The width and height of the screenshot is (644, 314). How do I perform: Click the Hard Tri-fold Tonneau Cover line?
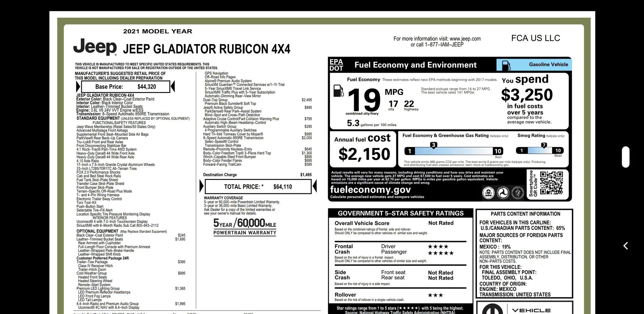[x=257, y=134]
